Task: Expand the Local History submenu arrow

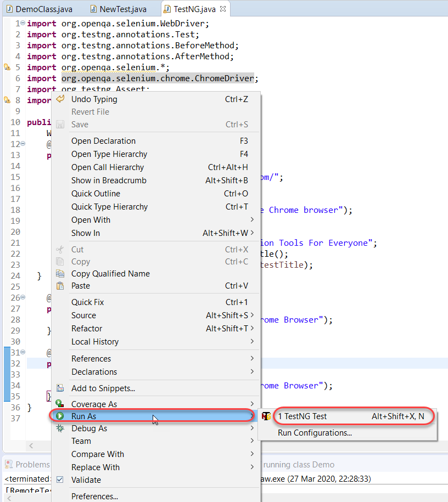Action: [x=252, y=341]
